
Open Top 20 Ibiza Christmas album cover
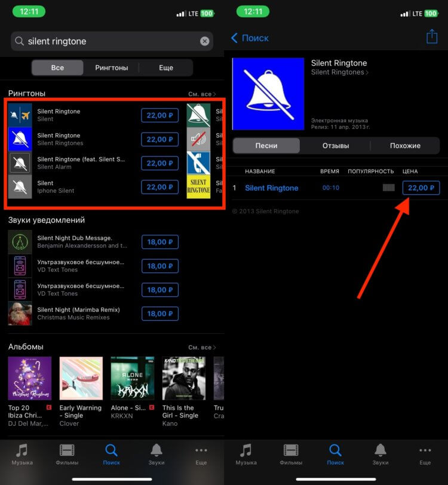click(x=30, y=378)
